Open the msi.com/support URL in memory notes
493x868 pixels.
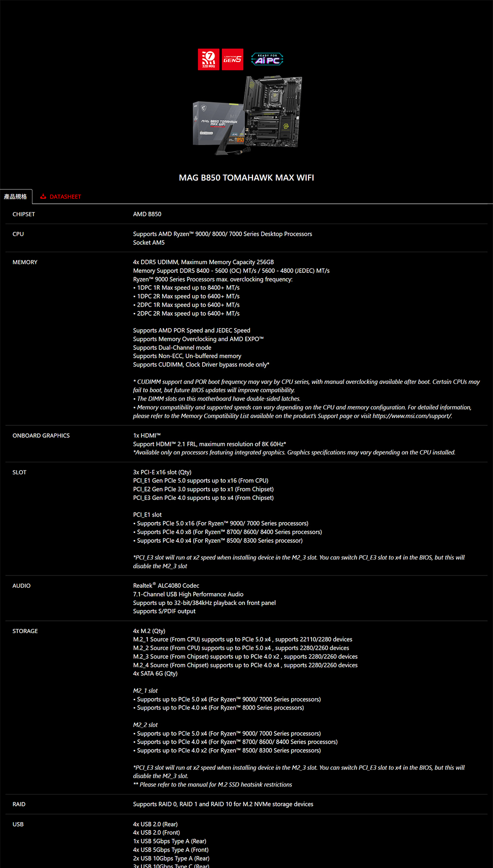pos(412,416)
